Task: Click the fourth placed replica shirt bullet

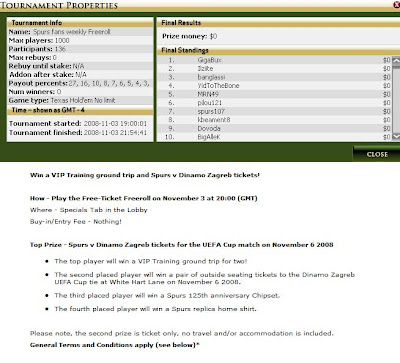Action: coord(155,309)
